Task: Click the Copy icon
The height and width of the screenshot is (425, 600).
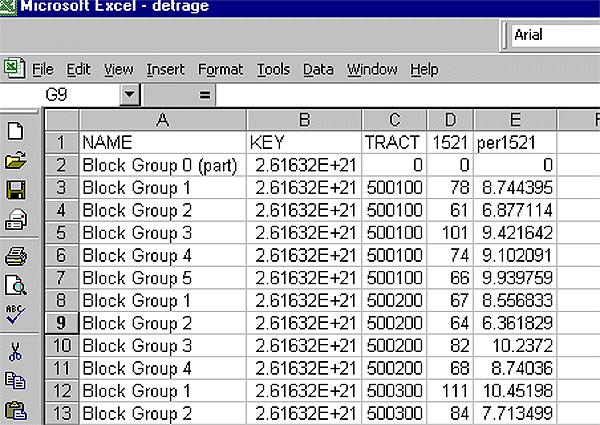Action: (x=15, y=380)
